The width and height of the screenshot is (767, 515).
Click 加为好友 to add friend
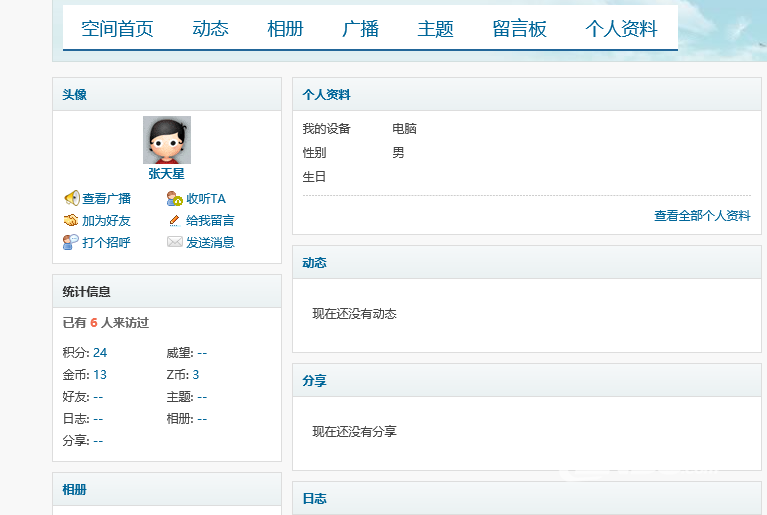coord(106,221)
